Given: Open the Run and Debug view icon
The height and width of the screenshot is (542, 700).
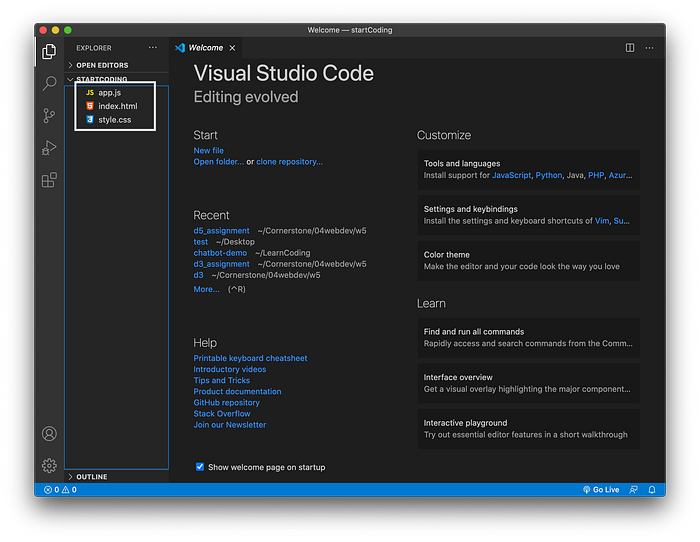Looking at the screenshot, I should [x=49, y=148].
